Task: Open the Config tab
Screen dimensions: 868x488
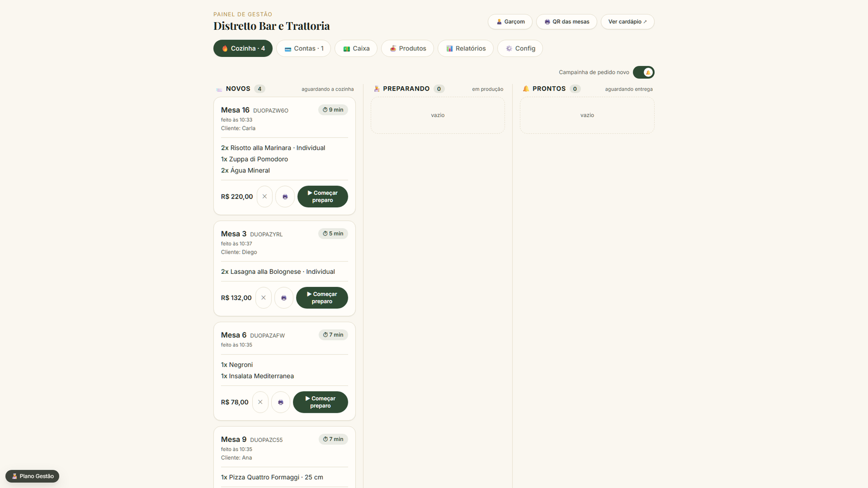Action: coord(520,48)
